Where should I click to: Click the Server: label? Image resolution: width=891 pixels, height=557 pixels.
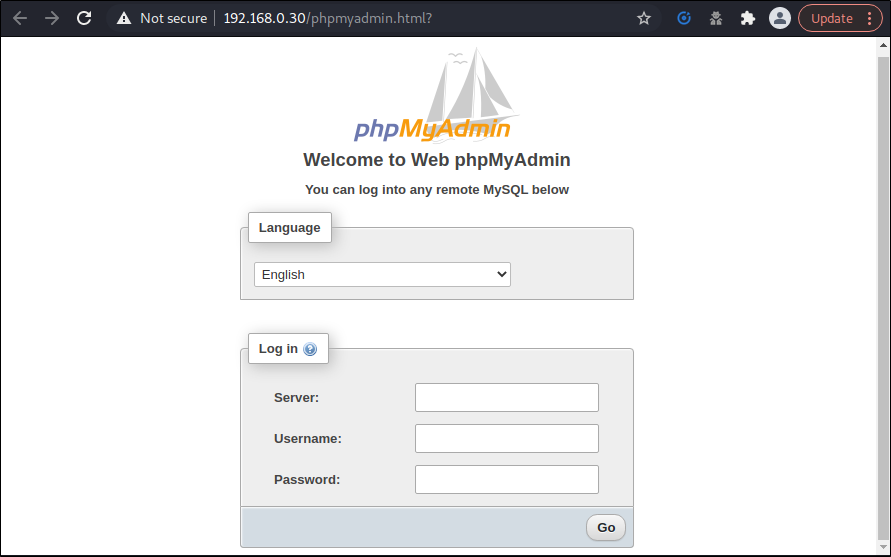(x=297, y=397)
